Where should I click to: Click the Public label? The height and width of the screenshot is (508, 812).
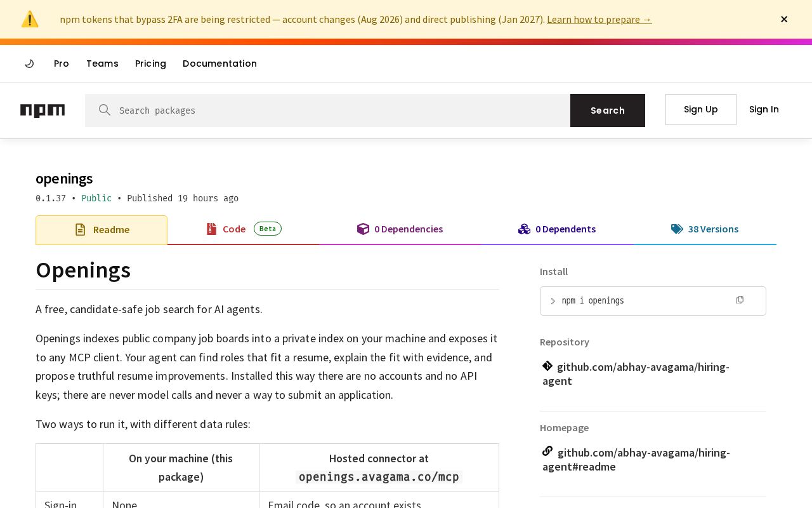tap(96, 198)
